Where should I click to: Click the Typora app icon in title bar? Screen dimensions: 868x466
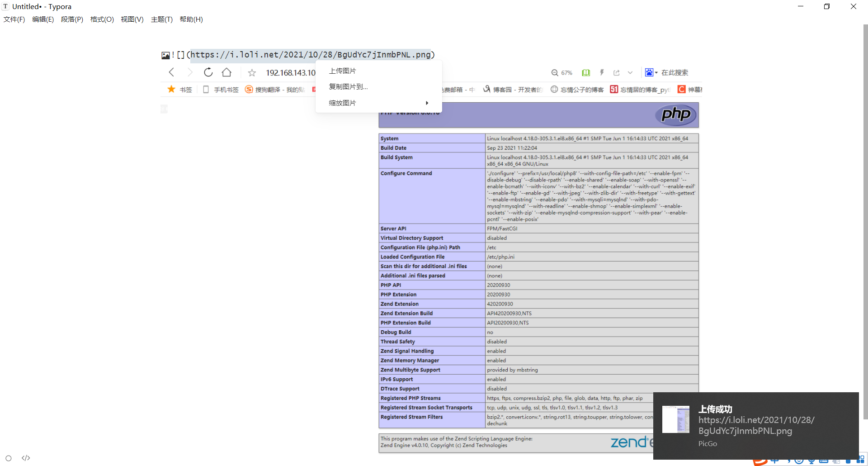[x=5, y=6]
